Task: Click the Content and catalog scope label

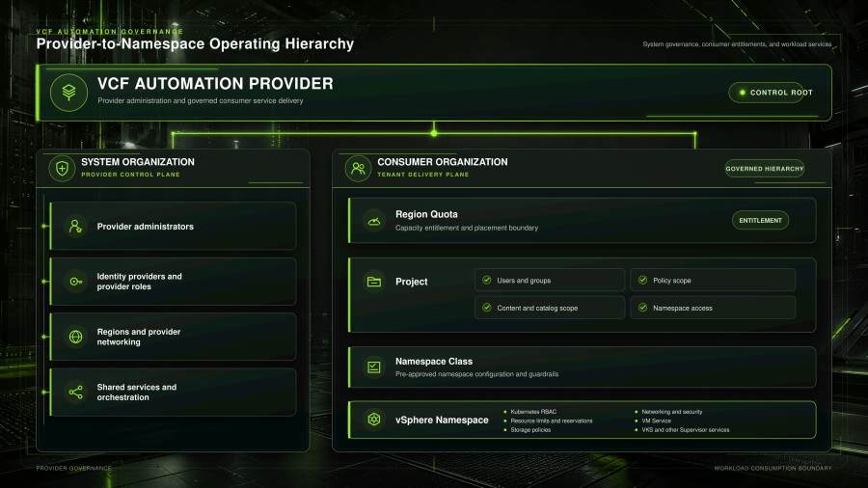Action: pos(537,309)
